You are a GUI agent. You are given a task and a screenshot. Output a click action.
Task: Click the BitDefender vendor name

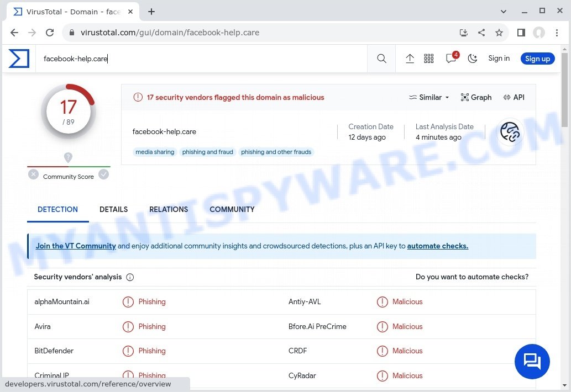click(54, 351)
